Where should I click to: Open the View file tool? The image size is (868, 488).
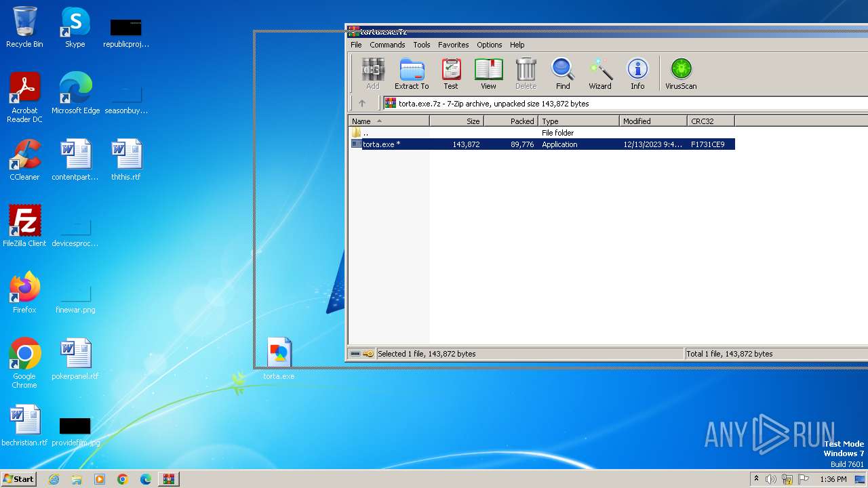click(x=488, y=73)
